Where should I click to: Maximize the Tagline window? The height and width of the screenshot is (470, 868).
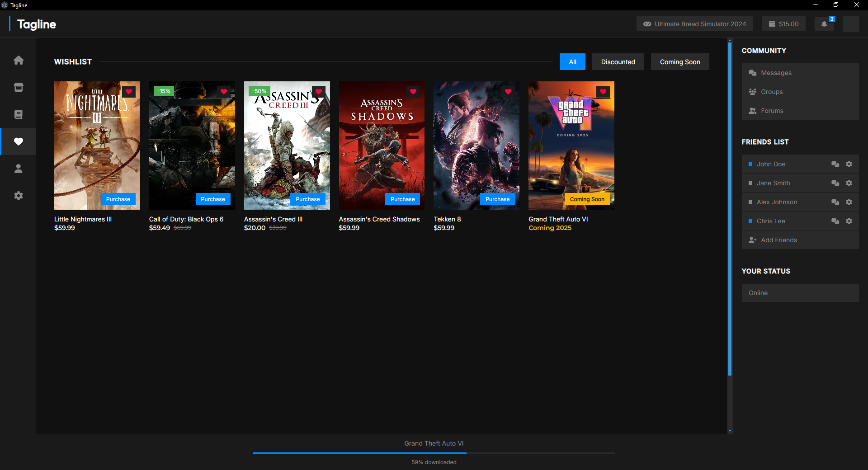pos(836,5)
